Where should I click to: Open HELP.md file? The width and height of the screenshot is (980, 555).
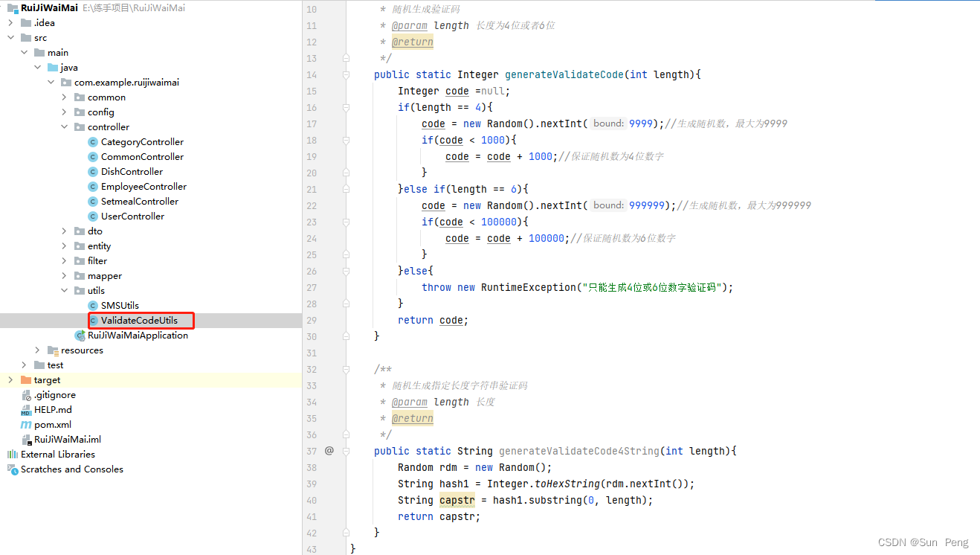(x=53, y=410)
